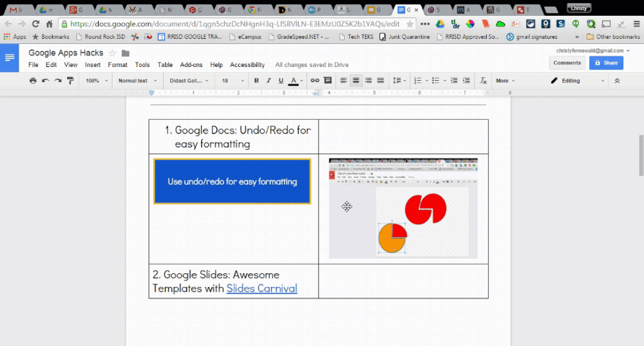Insert a link with the toolbar icon
Image resolution: width=644 pixels, height=346 pixels.
[x=314, y=81]
